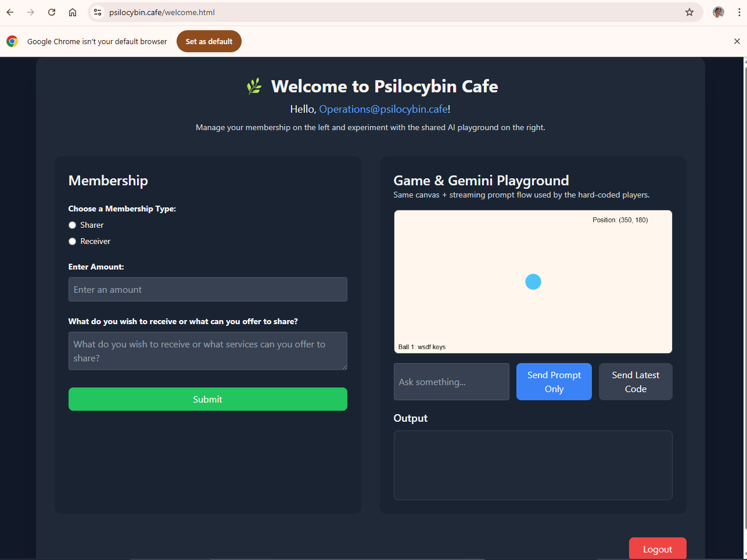
Task: Click the Chrome logo in the notification bar
Action: [x=12, y=41]
